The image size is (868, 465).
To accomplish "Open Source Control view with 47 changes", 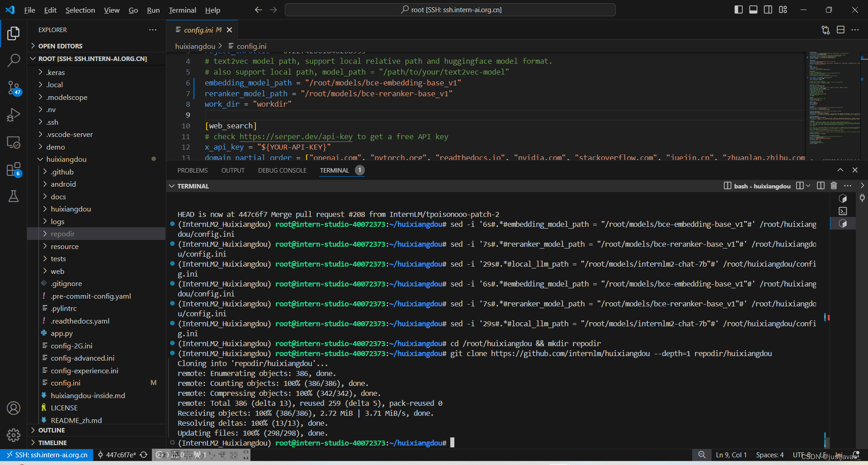I will [14, 88].
